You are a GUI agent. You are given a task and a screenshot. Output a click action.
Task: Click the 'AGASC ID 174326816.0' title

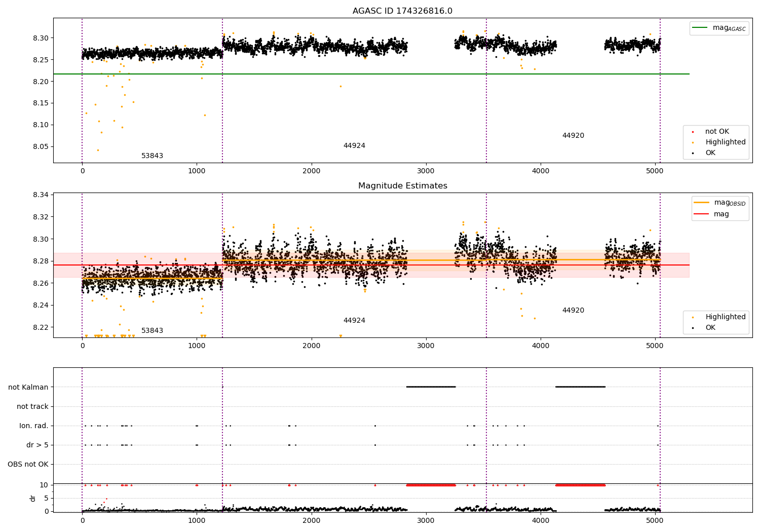402,11
